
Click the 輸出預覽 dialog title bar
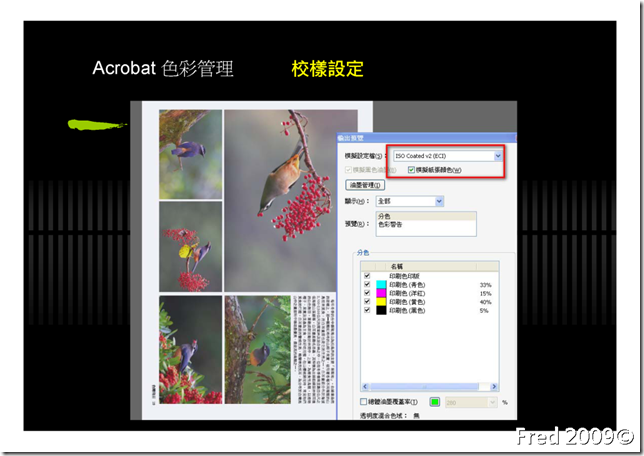[427, 138]
